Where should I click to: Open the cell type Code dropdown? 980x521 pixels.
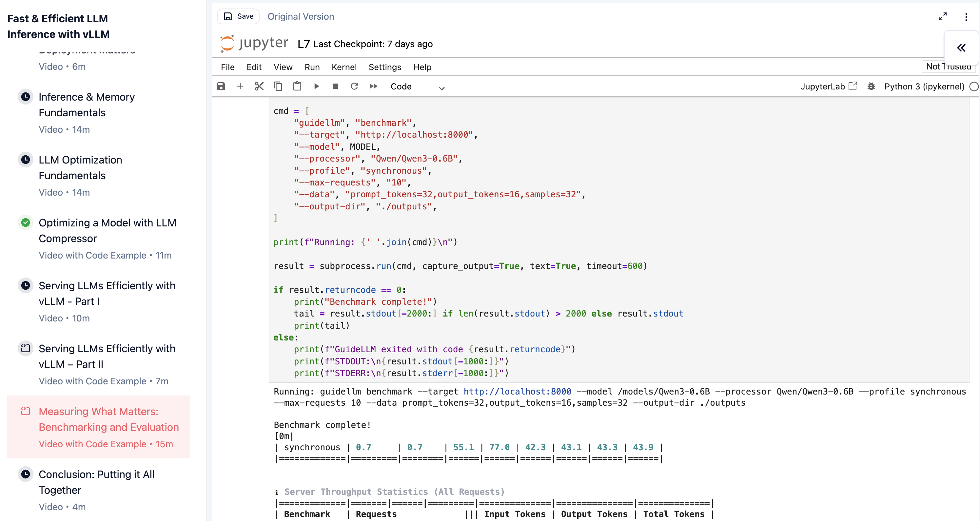(x=417, y=87)
